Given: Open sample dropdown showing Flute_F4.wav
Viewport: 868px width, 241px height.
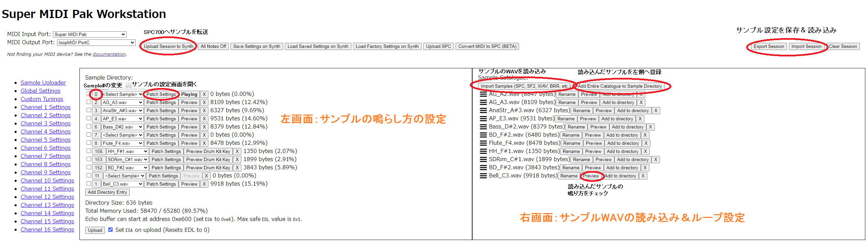Looking at the screenshot, I should pyautogui.click(x=122, y=143).
